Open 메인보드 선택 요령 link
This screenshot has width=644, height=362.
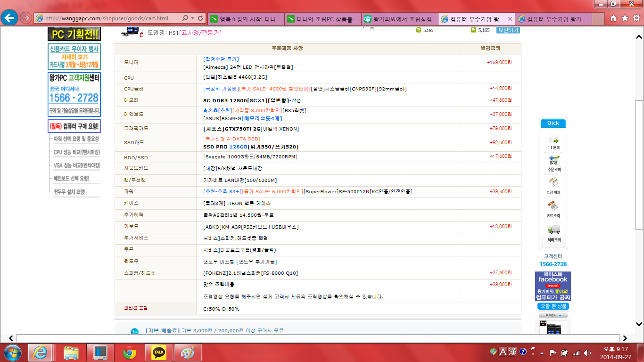click(x=71, y=179)
